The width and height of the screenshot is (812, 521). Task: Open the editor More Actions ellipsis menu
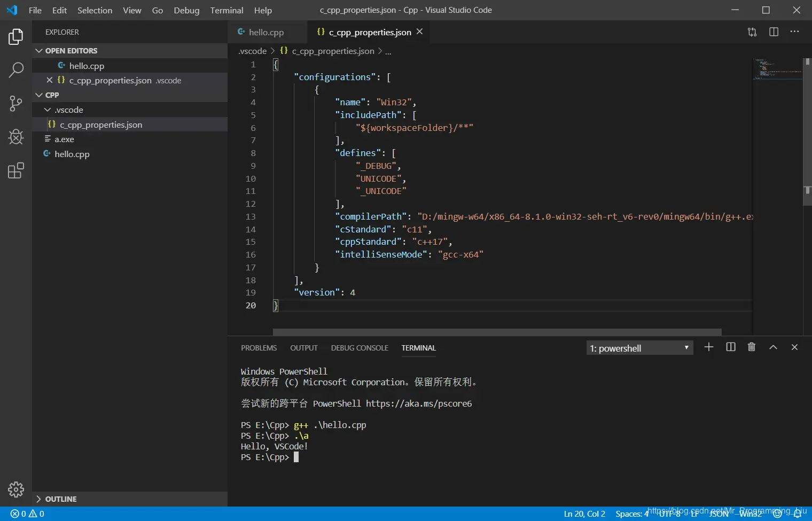point(795,32)
